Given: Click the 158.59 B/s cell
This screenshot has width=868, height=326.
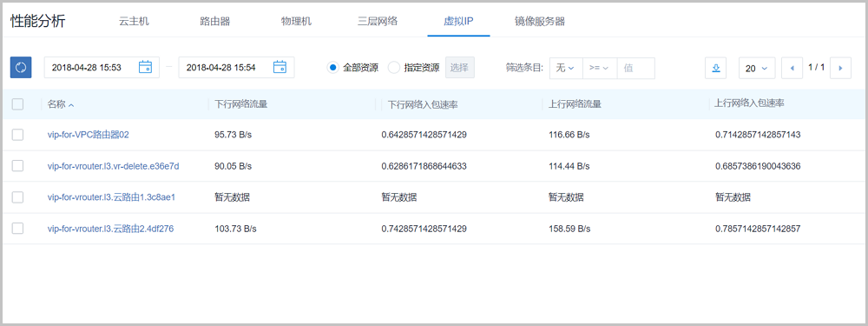Looking at the screenshot, I should 569,228.
